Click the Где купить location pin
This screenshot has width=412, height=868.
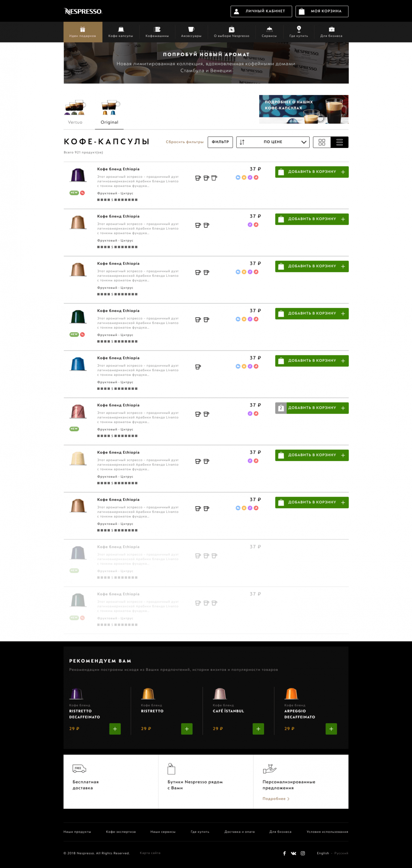(299, 29)
